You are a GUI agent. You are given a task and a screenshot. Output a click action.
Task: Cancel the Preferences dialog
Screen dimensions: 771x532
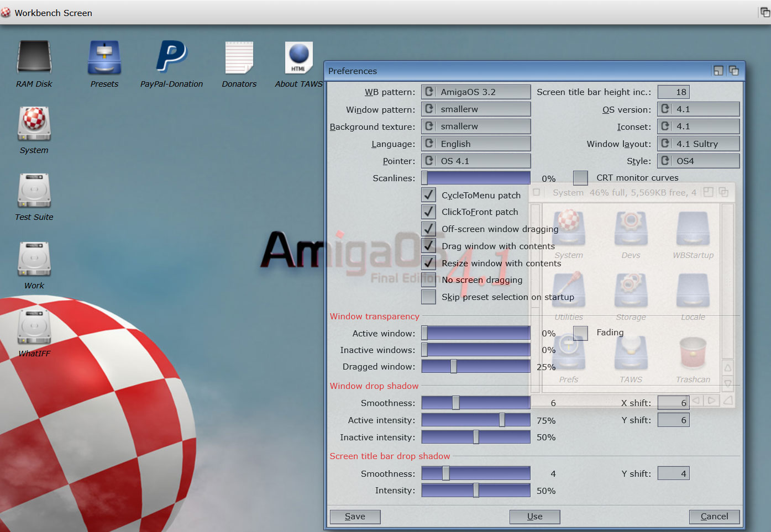tap(714, 517)
